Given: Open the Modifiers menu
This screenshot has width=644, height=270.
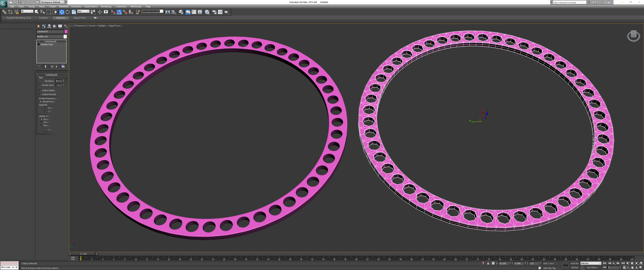Looking at the screenshot, I should point(63,7).
